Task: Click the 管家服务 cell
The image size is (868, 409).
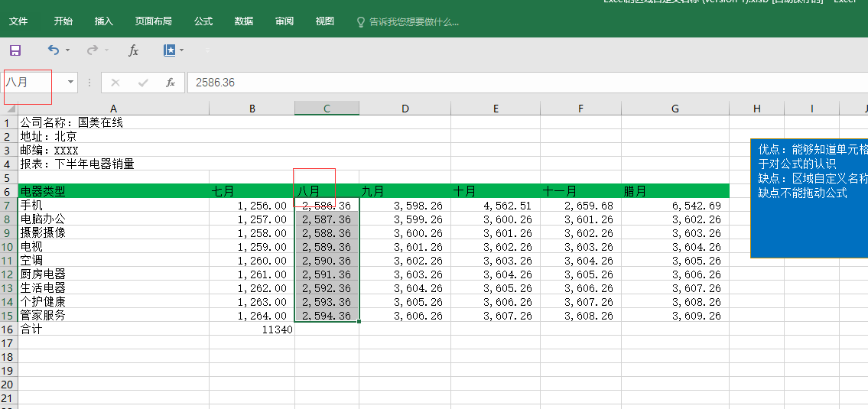Action: (x=113, y=316)
